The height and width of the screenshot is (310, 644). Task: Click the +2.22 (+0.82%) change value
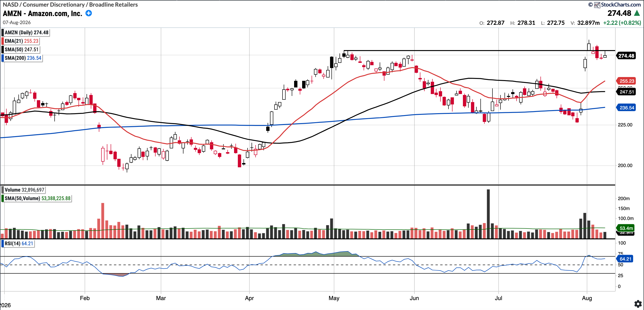(x=622, y=23)
